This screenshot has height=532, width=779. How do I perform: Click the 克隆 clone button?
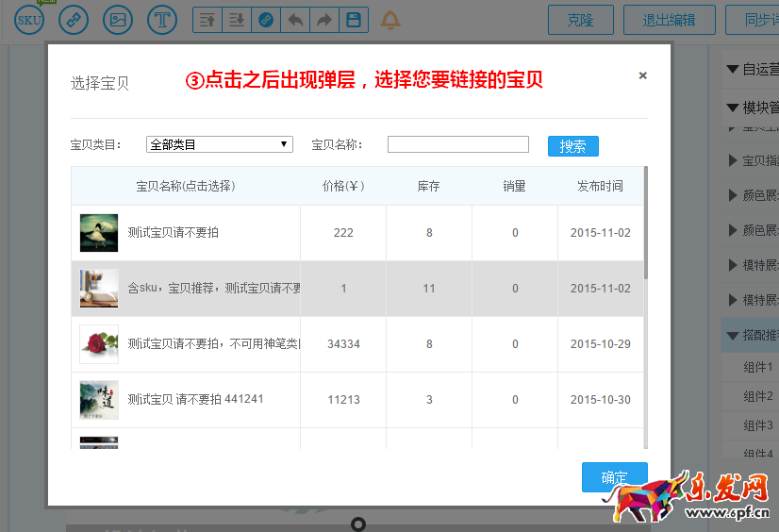pos(580,19)
